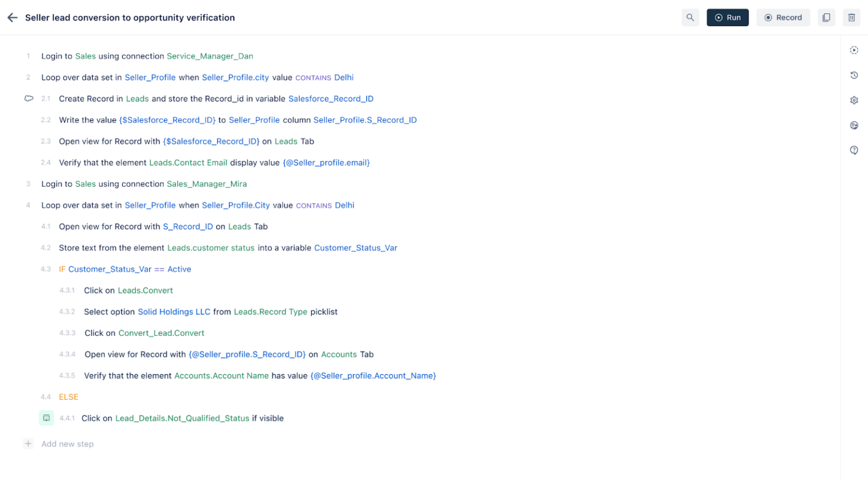This screenshot has width=868, height=481.
Task: Click the filled circle icon in the right sidebar
Action: click(854, 125)
